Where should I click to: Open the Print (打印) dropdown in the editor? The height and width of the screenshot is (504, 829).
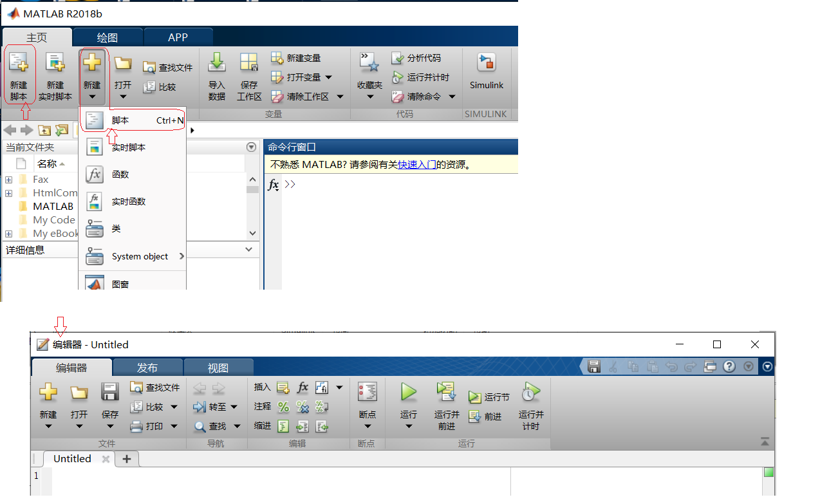(174, 426)
